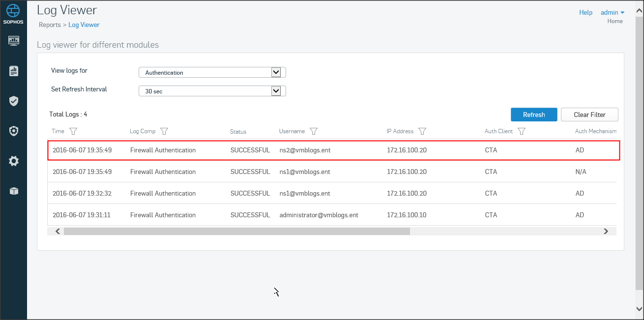Open the Set Refresh Interval dropdown

pos(276,91)
